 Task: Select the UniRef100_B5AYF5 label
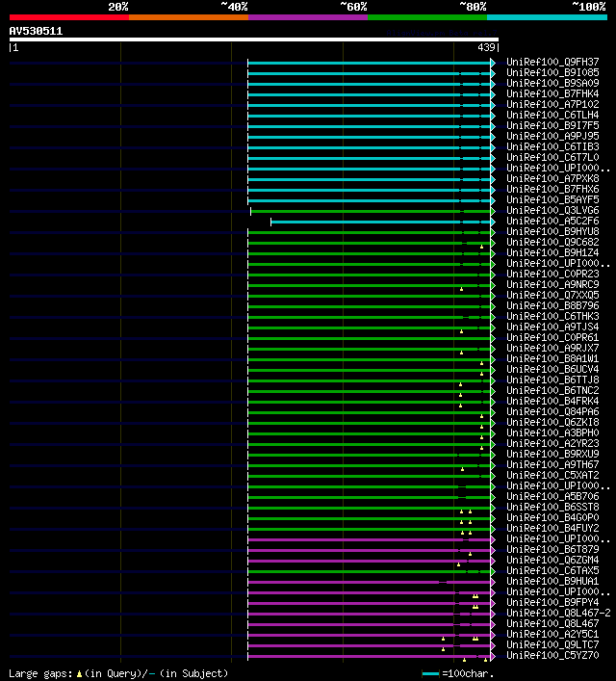[x=552, y=199]
